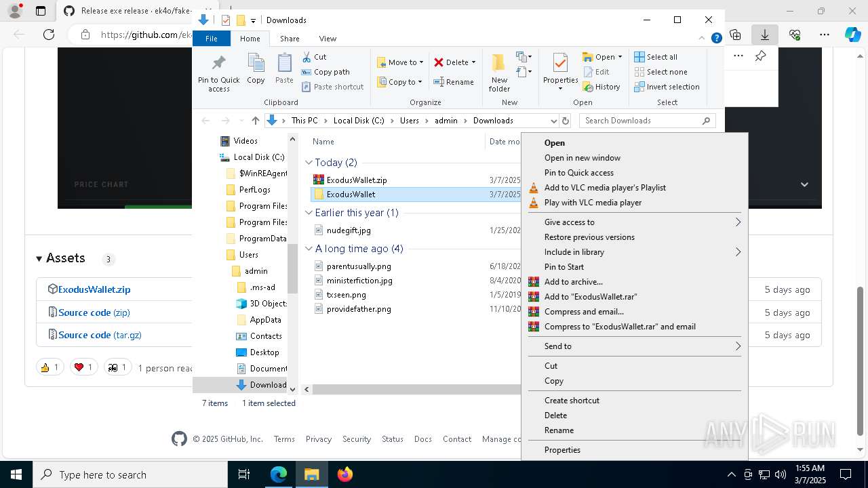Viewport: 868px width, 488px height.
Task: Open Edge downloads toolbar icon
Action: (x=765, y=35)
